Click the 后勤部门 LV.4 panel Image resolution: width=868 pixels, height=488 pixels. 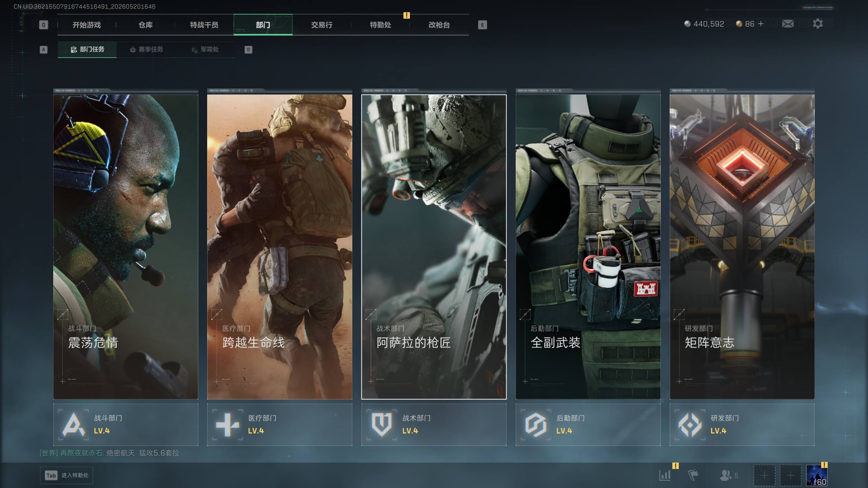tap(588, 425)
